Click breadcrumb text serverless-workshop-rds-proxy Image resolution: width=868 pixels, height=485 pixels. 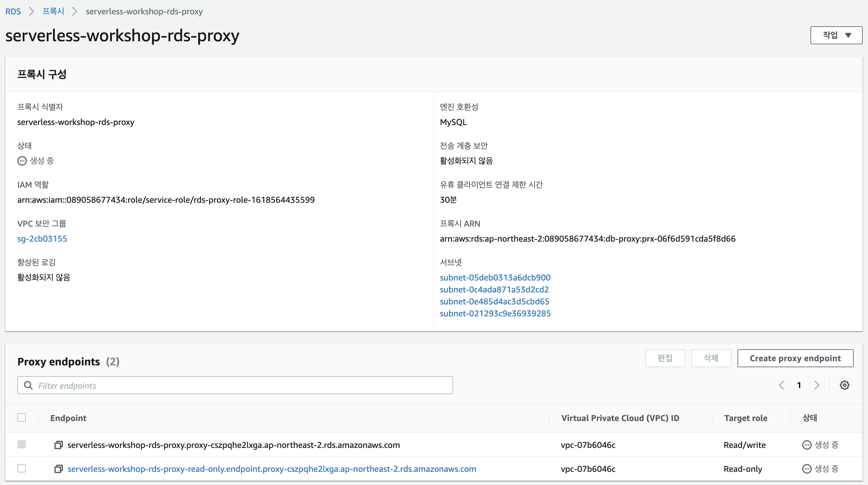coord(144,11)
